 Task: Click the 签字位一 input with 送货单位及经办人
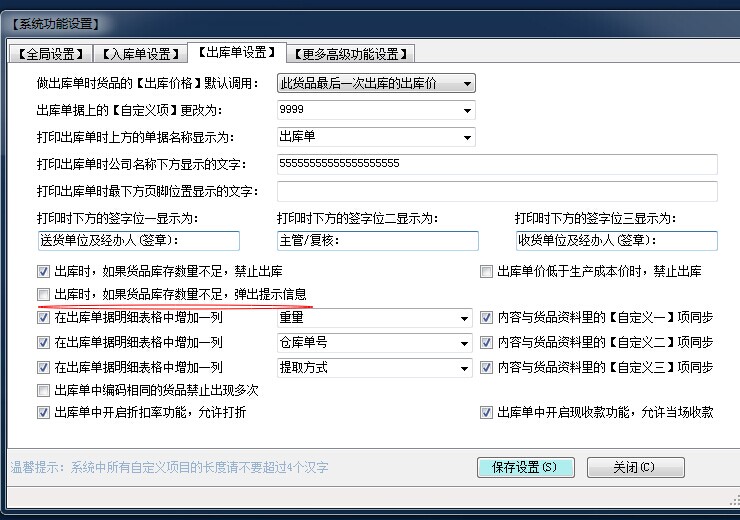[x=138, y=241]
